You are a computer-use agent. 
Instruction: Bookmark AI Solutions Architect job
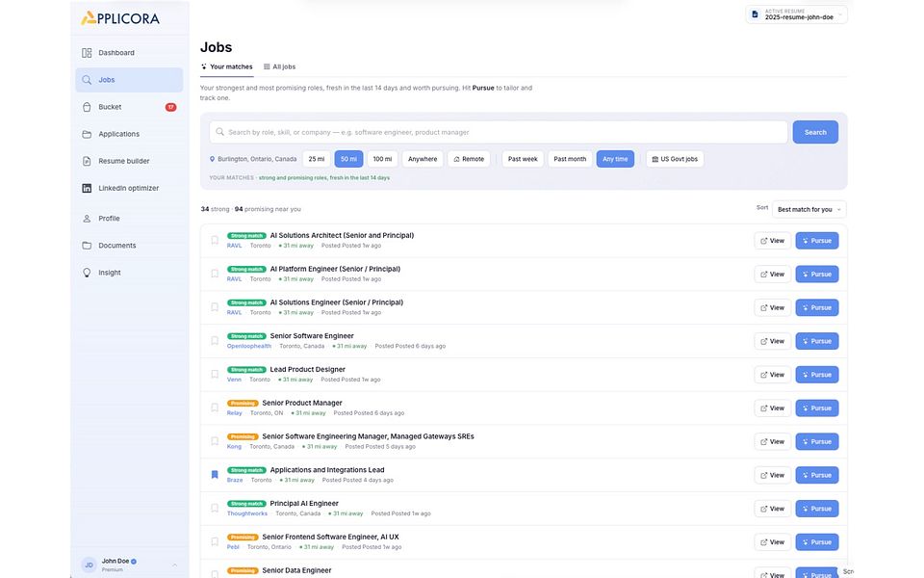point(215,240)
